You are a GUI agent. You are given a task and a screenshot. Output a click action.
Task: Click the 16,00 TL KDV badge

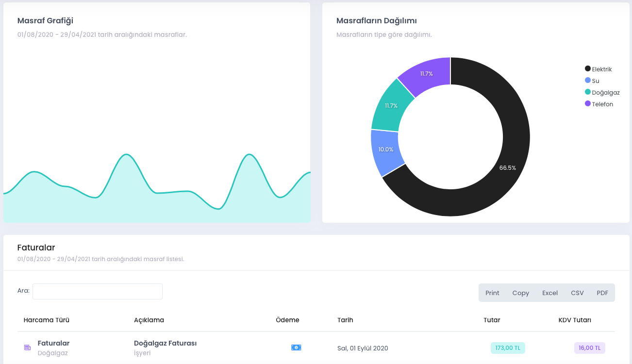pos(590,348)
